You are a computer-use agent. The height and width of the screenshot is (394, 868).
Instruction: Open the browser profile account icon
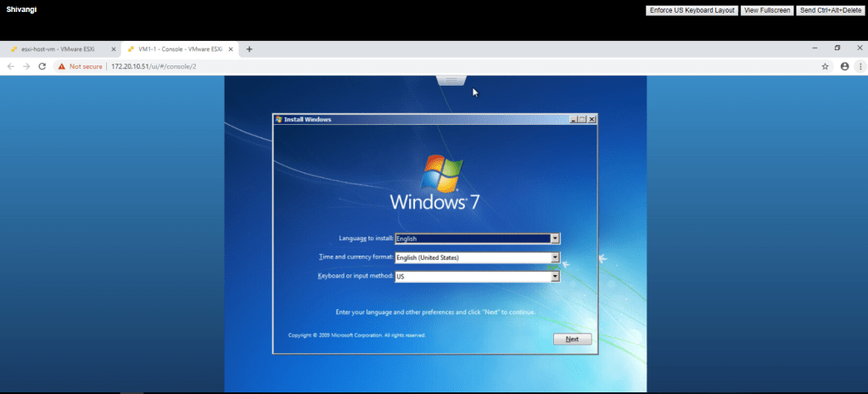[x=844, y=66]
